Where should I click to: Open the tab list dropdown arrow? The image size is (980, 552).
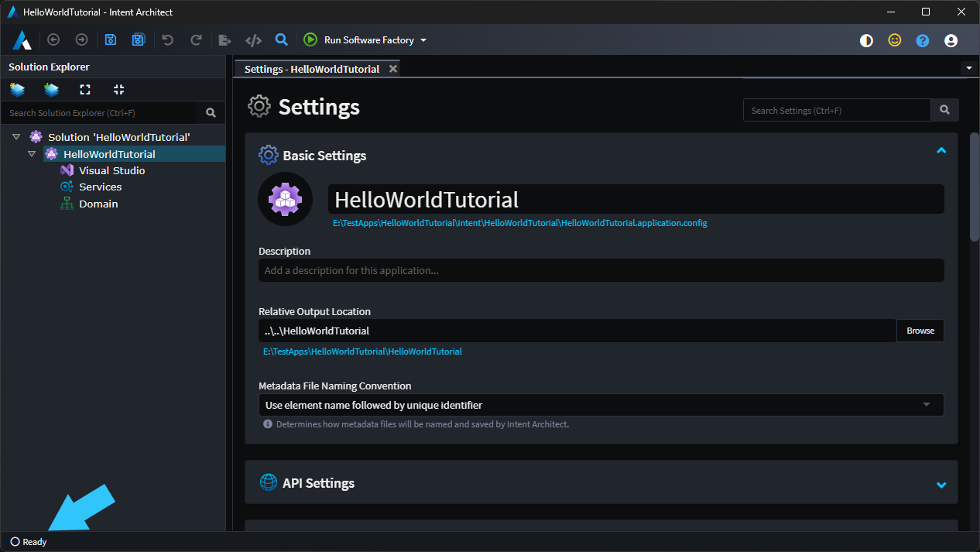969,68
